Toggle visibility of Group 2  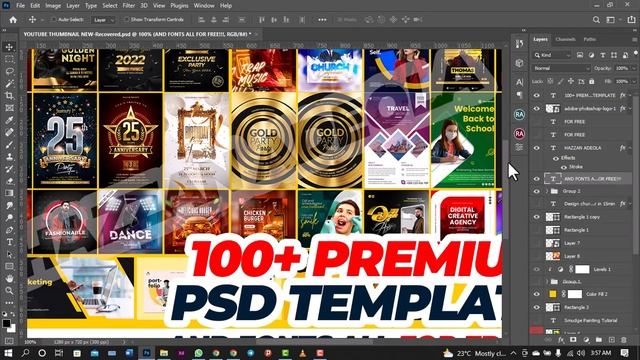[x=537, y=191]
